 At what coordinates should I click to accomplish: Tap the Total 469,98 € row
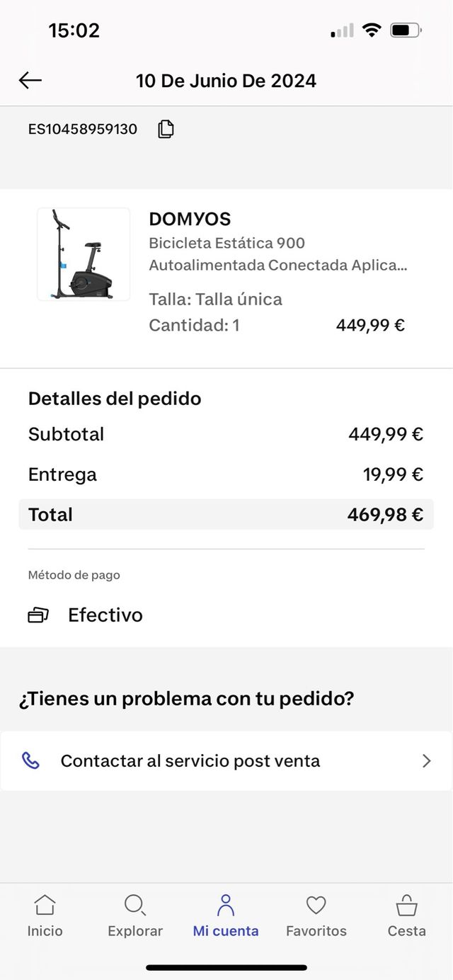[226, 514]
